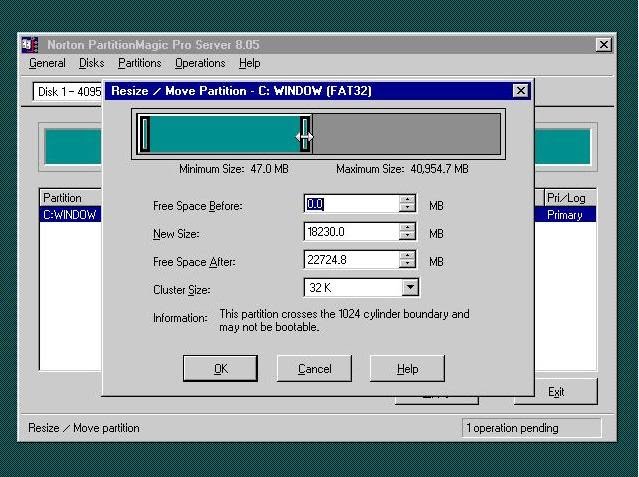The height and width of the screenshot is (477, 639).
Task: Close the Resize / Move Partition dialog
Action: (520, 91)
